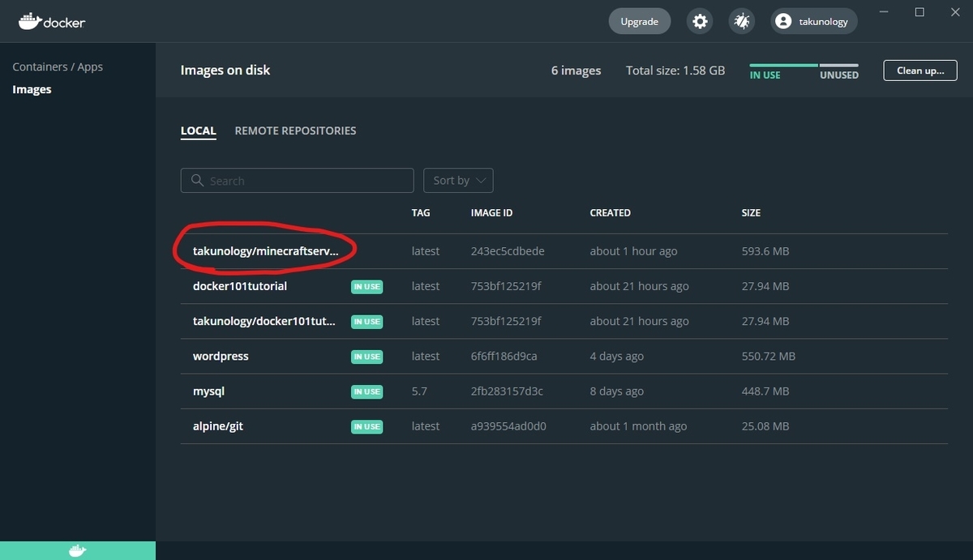The height and width of the screenshot is (560, 973).
Task: Switch to REMOTE REPOSITORIES tab
Action: (x=295, y=130)
